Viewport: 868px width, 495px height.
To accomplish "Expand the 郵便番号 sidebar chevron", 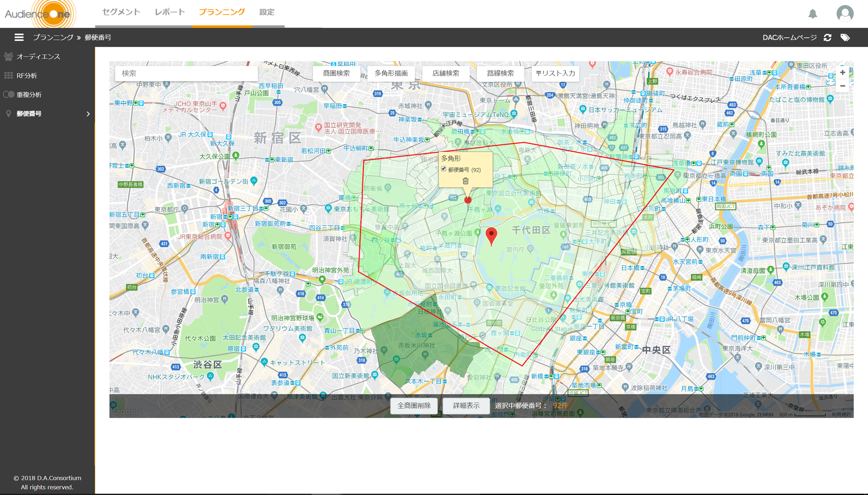I will (x=88, y=114).
